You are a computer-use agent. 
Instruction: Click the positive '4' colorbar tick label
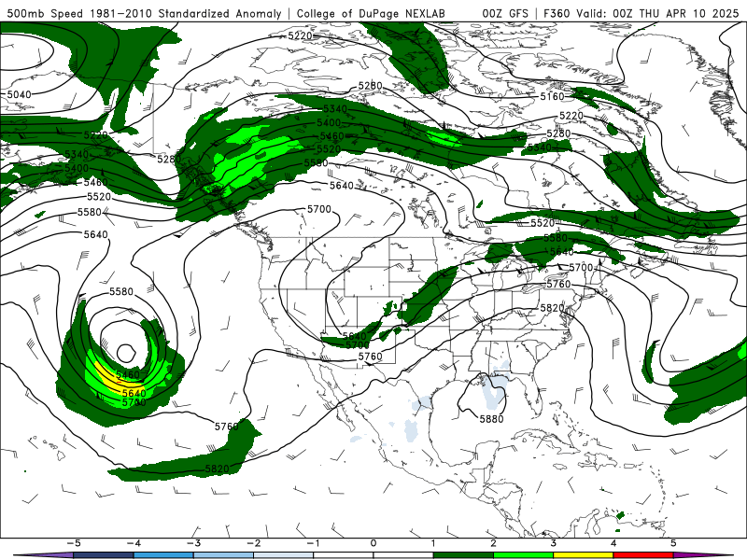(x=613, y=543)
